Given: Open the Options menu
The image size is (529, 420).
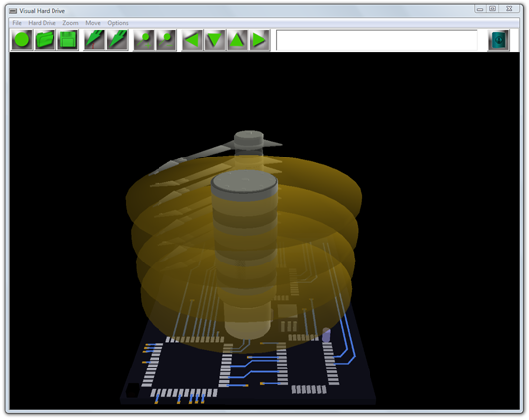Looking at the screenshot, I should 118,23.
